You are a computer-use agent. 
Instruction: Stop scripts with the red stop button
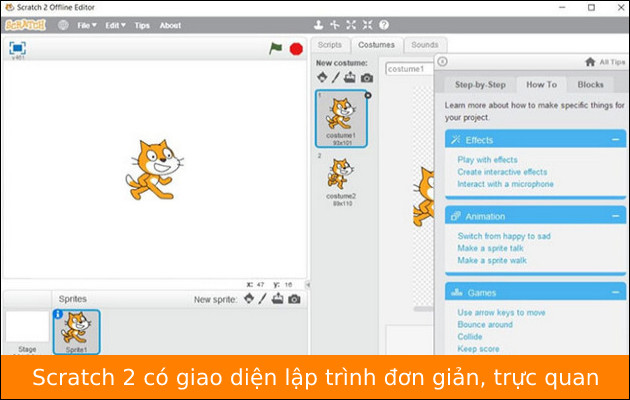[296, 49]
